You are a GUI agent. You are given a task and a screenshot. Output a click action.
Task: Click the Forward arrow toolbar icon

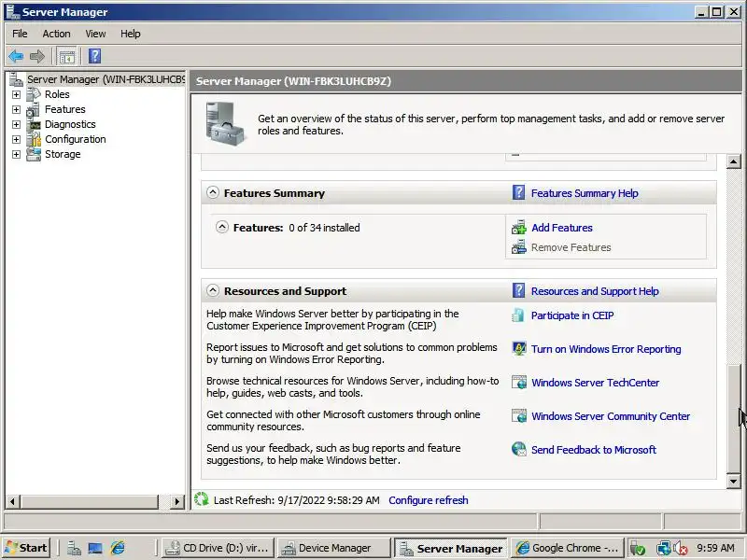(x=37, y=56)
